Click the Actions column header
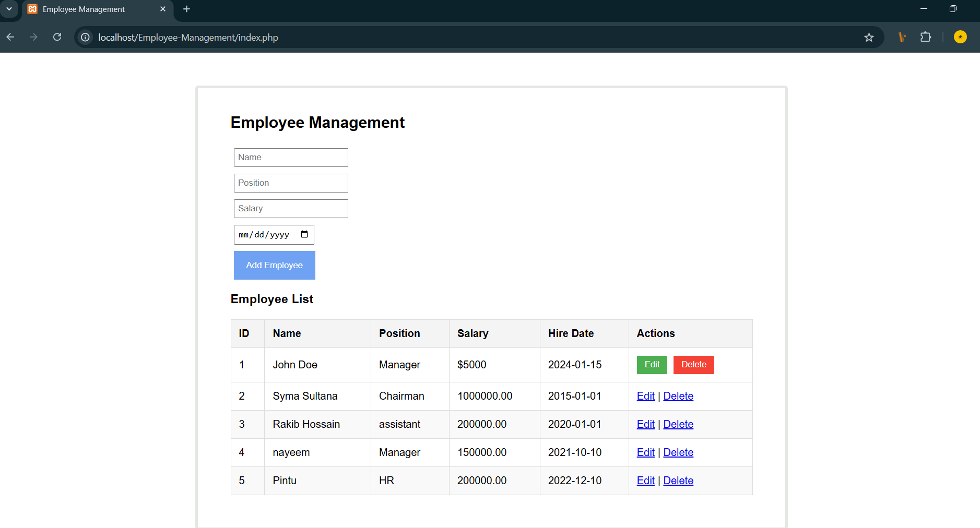Viewport: 980px width, 528px height. point(690,333)
